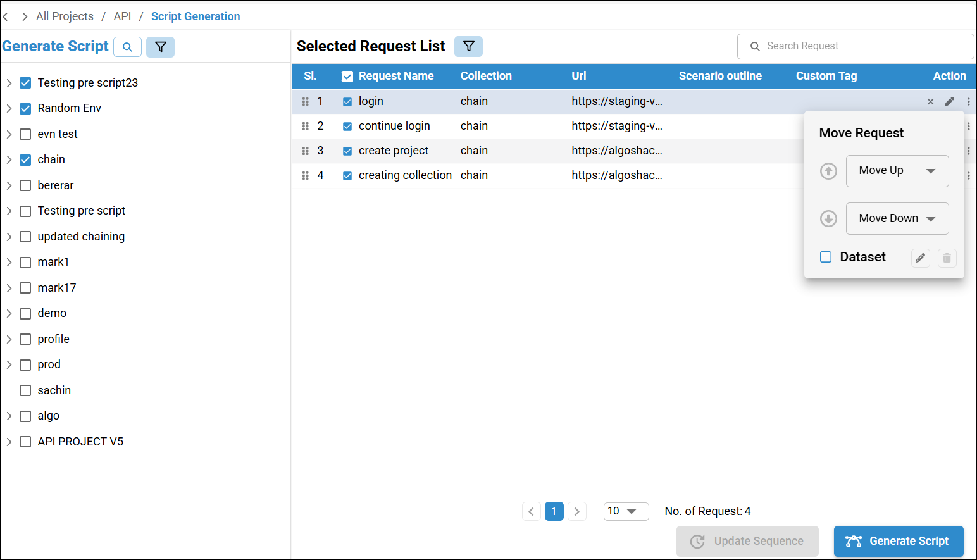Click the Generate Script button
This screenshot has width=977, height=560.
[899, 541]
